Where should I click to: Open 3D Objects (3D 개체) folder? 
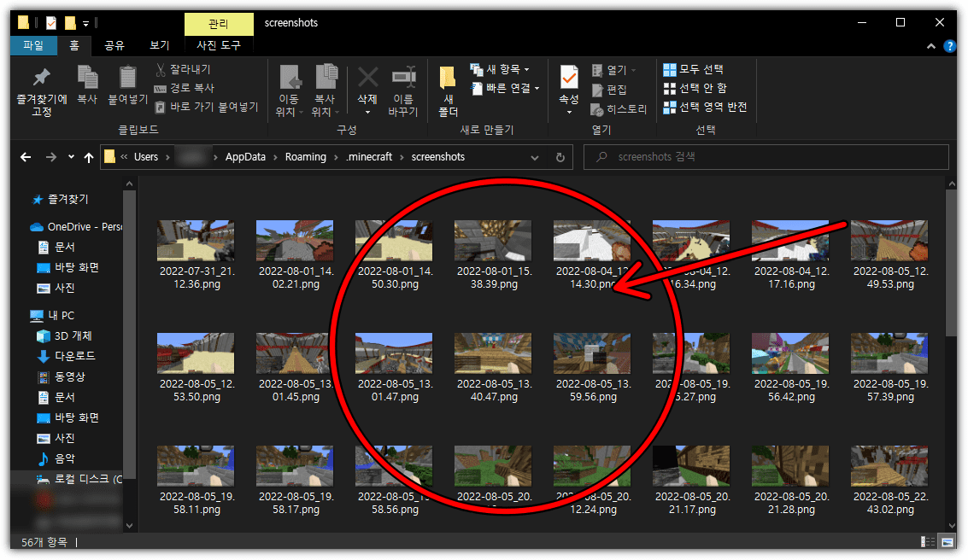tap(65, 335)
